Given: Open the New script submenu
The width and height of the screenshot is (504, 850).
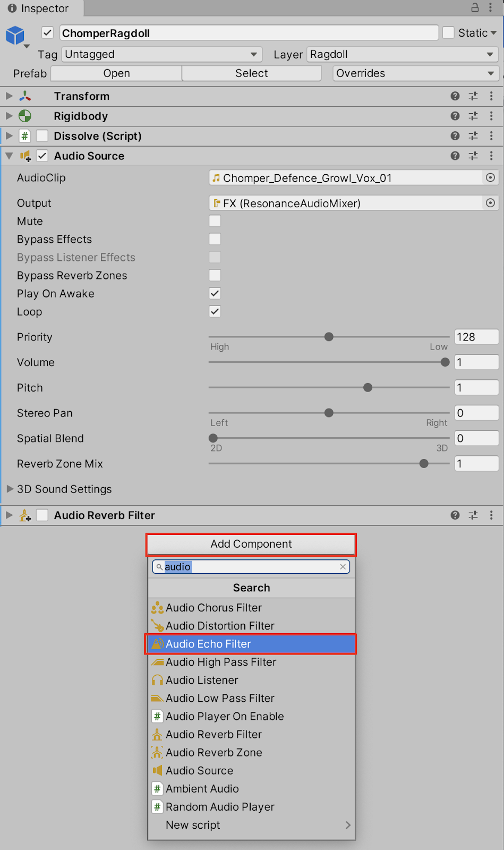Looking at the screenshot, I should pyautogui.click(x=252, y=825).
